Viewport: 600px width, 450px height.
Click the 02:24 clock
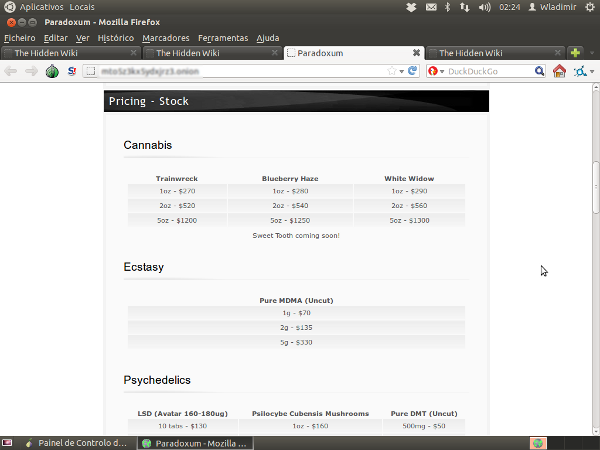(509, 7)
